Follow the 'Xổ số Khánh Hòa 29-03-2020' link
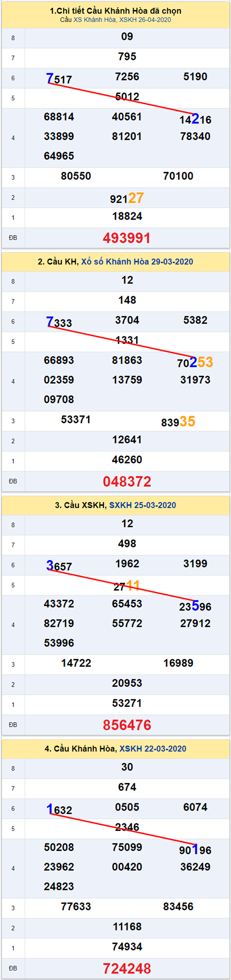Screen dimensions: 231x980 coord(137,262)
